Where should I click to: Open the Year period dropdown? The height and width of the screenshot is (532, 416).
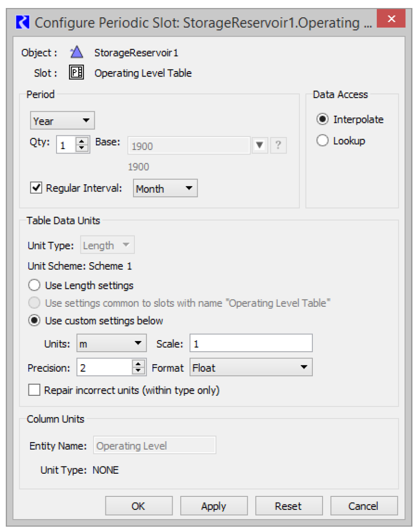(x=62, y=121)
